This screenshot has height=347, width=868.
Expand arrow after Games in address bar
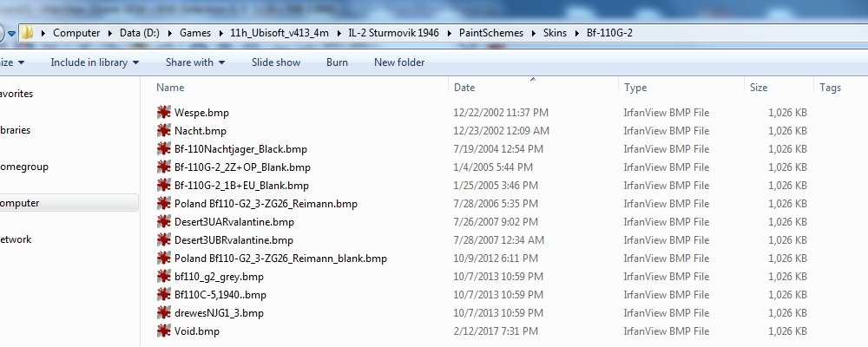tap(220, 33)
